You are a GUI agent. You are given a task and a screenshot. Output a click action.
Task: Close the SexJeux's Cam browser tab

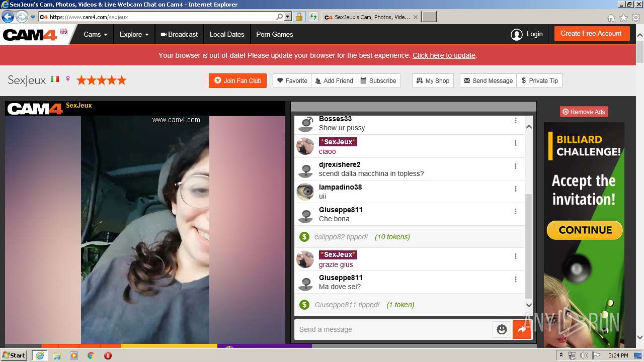tap(415, 17)
